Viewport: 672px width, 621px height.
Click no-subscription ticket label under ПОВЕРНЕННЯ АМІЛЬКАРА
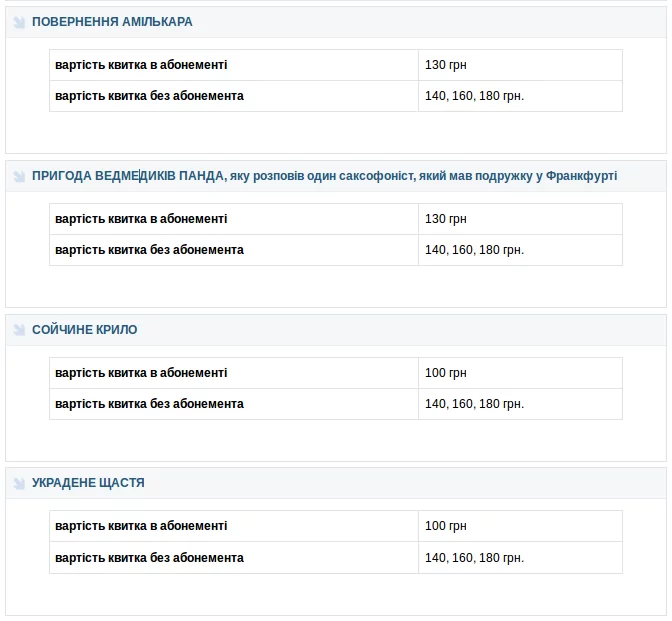click(x=149, y=96)
